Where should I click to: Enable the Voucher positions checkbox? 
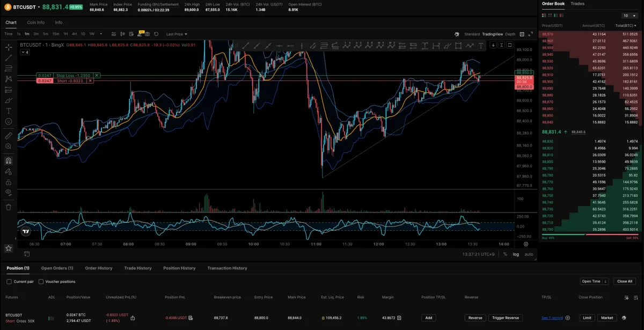coord(41,281)
